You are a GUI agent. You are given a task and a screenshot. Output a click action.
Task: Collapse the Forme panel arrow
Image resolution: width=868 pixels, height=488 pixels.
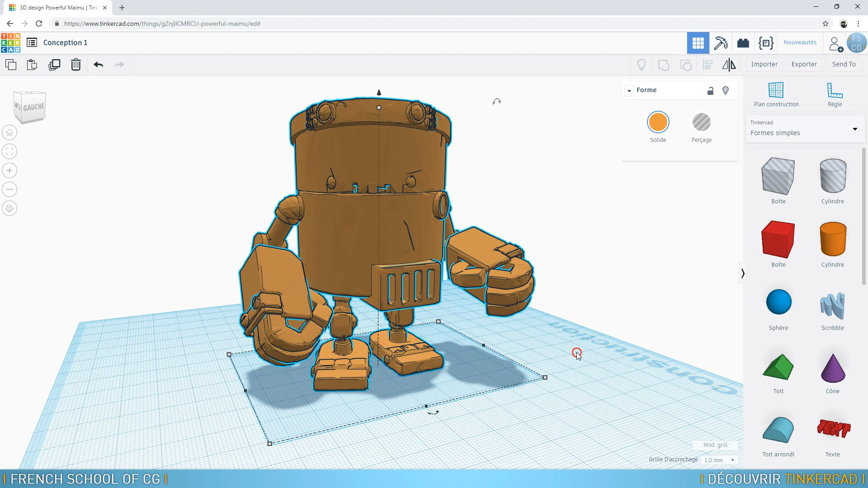pyautogui.click(x=629, y=90)
